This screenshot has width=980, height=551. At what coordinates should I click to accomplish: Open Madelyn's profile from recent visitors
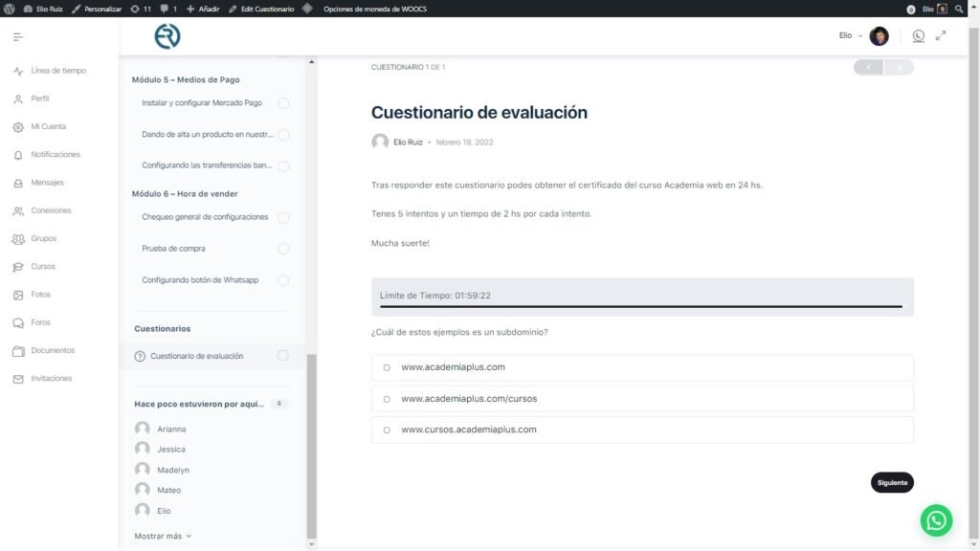point(173,470)
